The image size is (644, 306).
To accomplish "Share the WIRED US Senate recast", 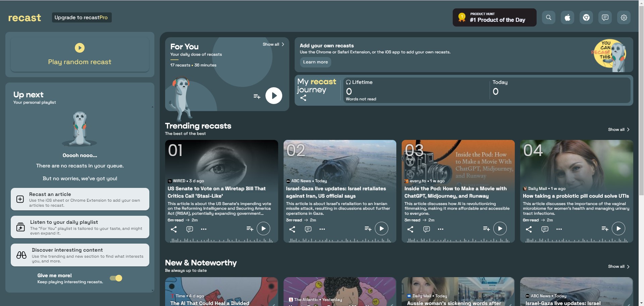I will point(174,229).
